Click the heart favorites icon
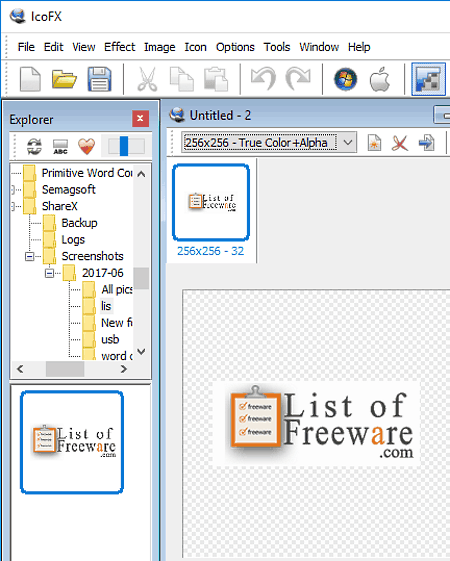 [x=86, y=146]
